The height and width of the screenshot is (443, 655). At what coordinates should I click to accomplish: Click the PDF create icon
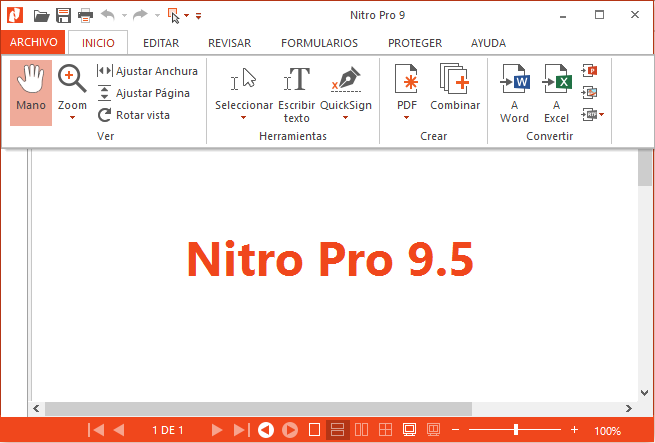tap(407, 79)
